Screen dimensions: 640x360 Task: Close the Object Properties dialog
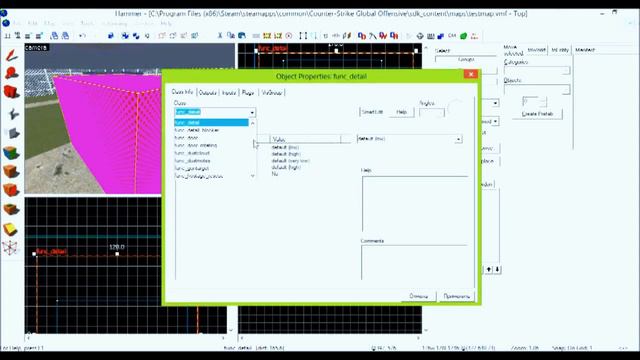coord(471,74)
